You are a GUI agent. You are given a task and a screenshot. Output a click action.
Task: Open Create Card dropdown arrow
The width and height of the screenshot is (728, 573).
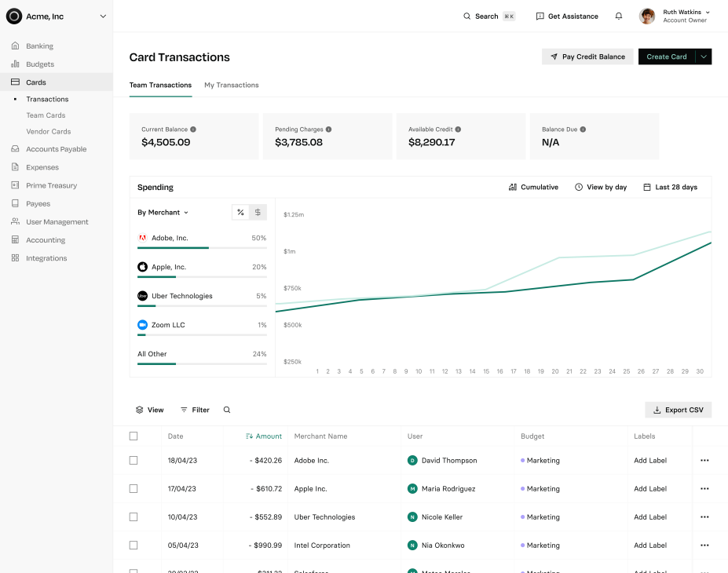pos(704,57)
